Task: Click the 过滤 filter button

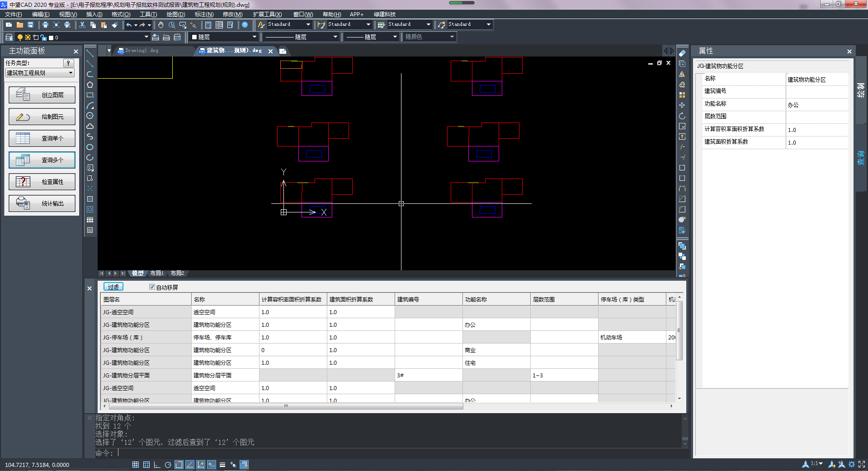Action: (x=113, y=287)
